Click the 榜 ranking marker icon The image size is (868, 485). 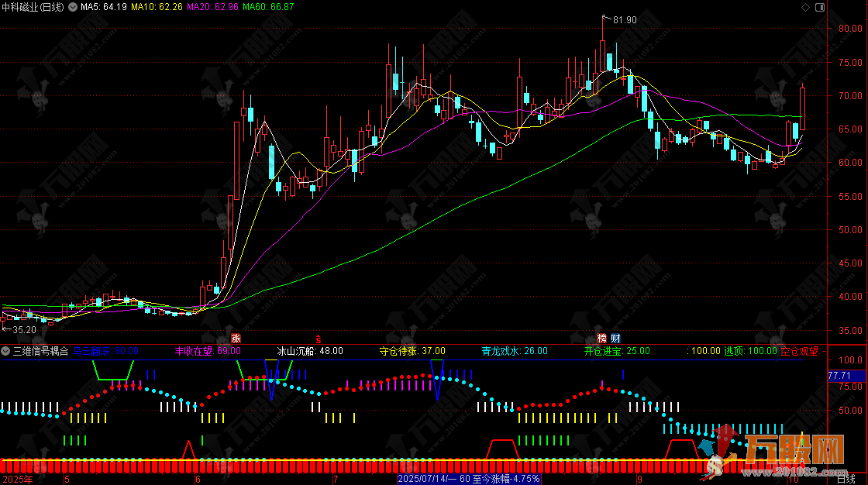[x=602, y=338]
